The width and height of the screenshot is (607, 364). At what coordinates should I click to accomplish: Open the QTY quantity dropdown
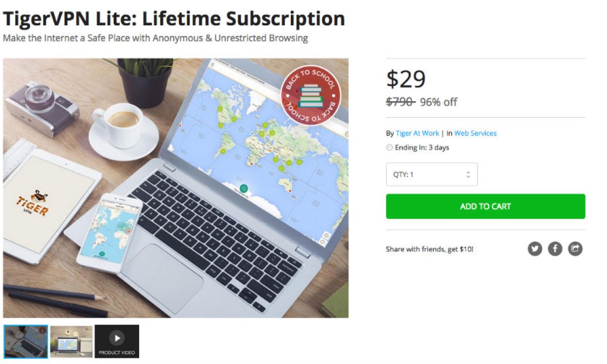click(431, 174)
